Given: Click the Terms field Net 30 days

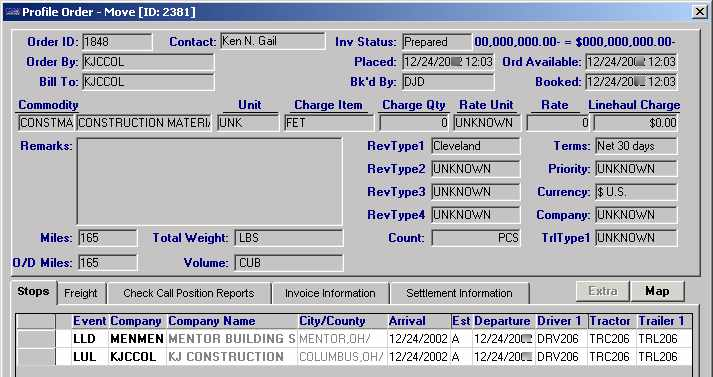Looking at the screenshot, I should pyautogui.click(x=636, y=146).
